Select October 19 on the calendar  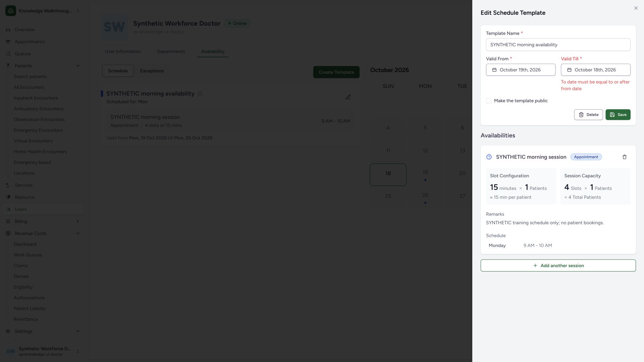tap(425, 175)
